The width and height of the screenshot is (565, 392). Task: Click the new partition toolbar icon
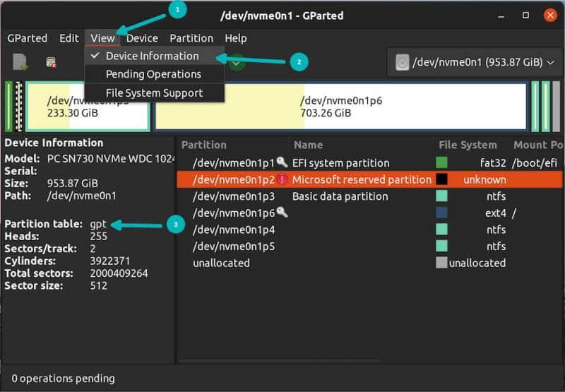(20, 62)
